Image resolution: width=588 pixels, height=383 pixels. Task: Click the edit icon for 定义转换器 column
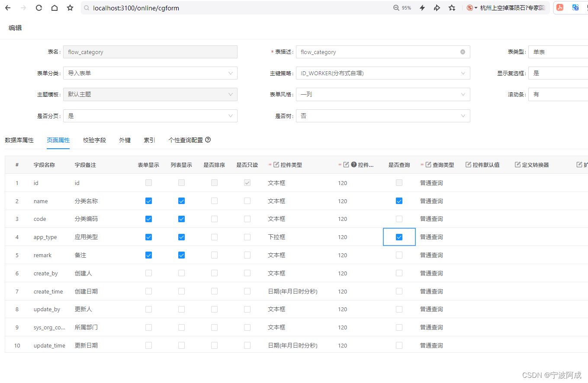point(517,165)
